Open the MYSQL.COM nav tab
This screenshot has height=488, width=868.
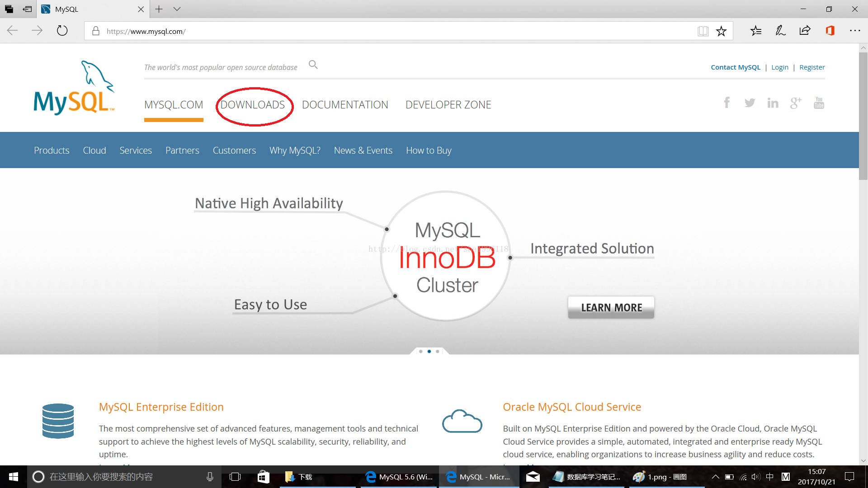174,105
